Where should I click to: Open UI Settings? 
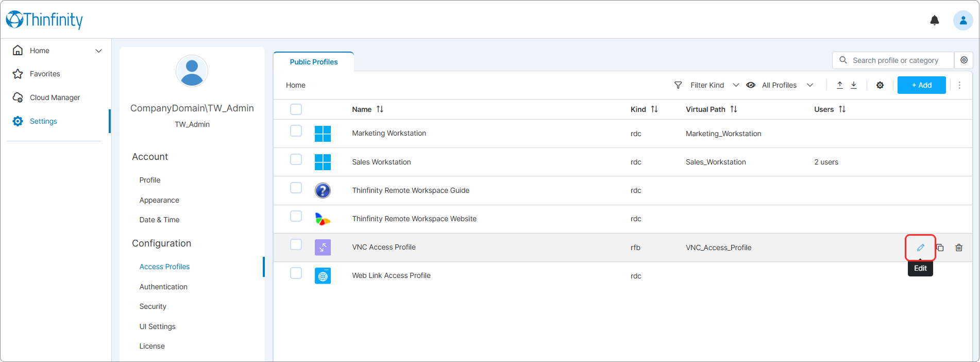(157, 326)
